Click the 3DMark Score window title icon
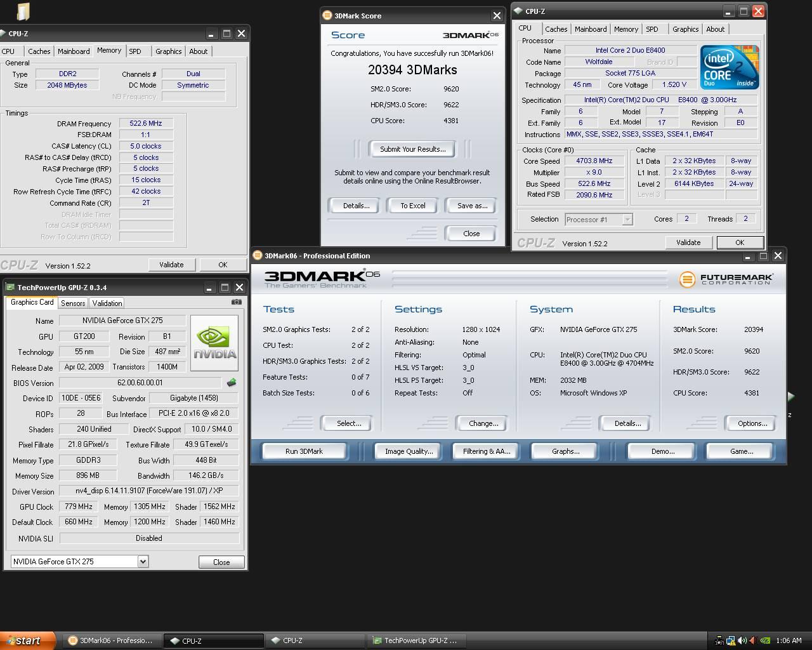 pyautogui.click(x=327, y=15)
